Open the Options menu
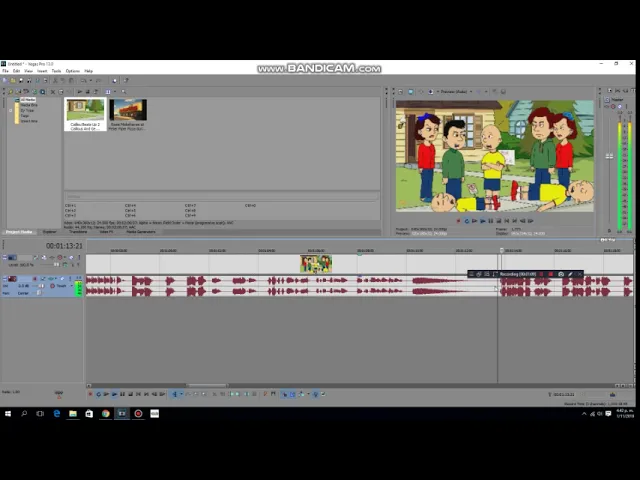Viewport: 640px width, 480px height. [x=73, y=71]
